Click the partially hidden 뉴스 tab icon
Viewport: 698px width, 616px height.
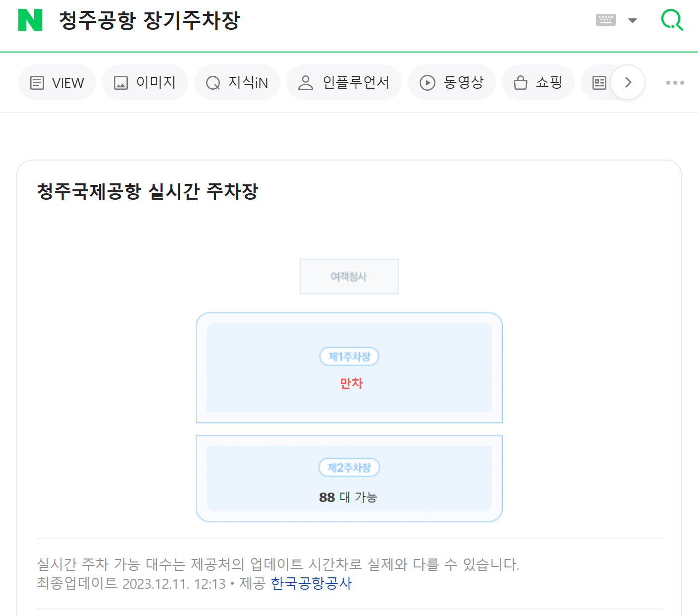coord(599,82)
